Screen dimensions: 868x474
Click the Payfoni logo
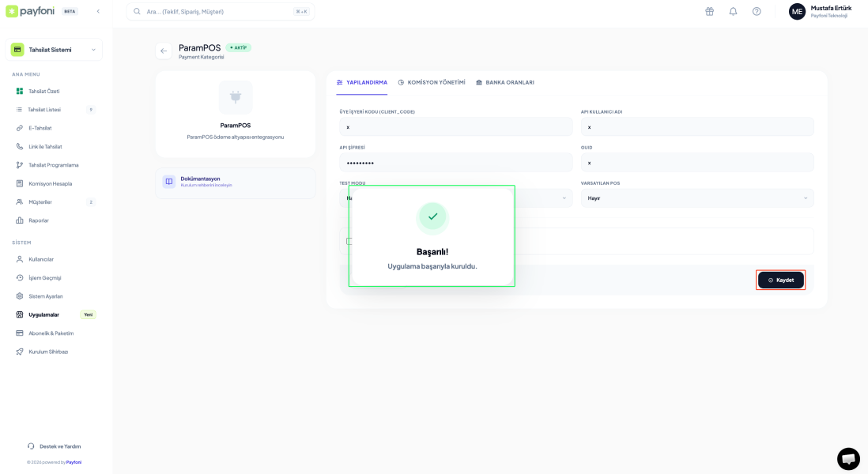32,11
